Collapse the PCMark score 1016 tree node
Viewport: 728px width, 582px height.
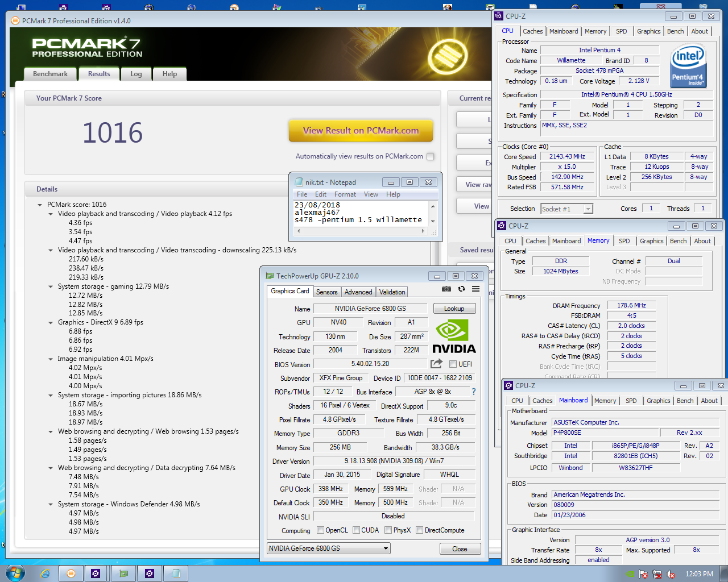(40, 205)
